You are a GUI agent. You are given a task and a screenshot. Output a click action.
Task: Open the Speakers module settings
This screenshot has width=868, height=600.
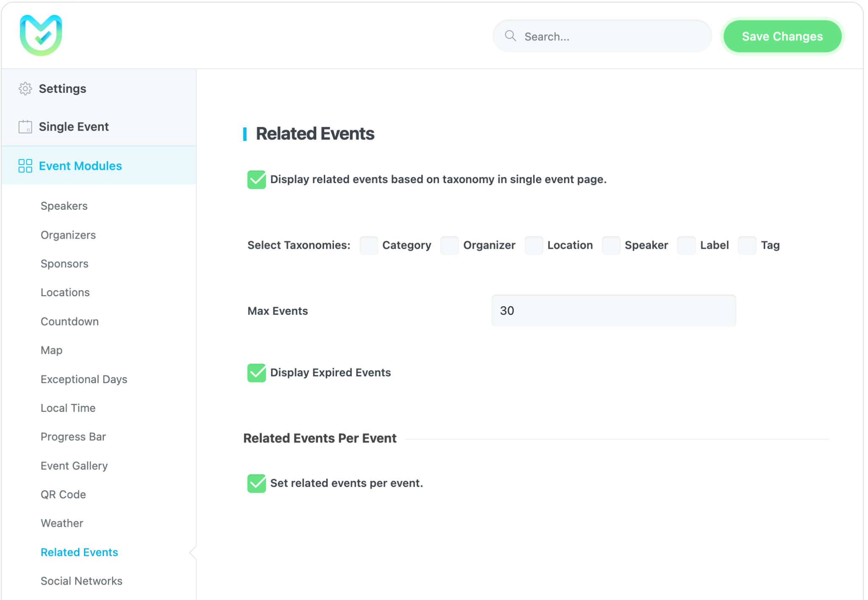click(64, 206)
